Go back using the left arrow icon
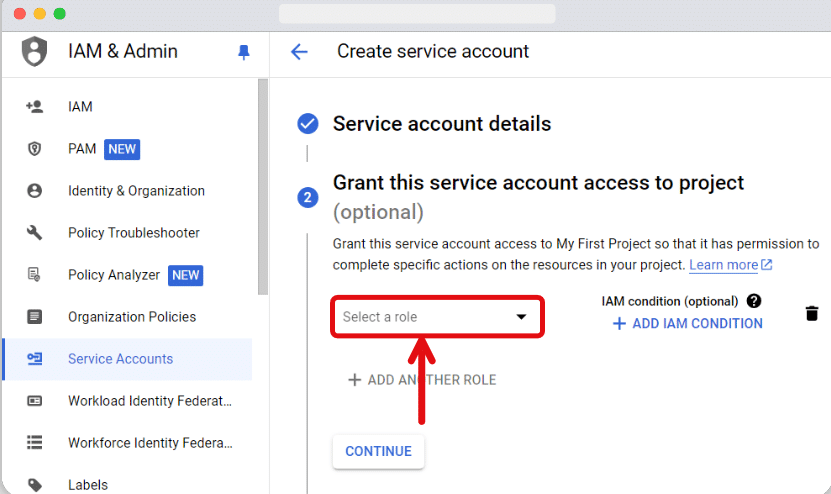 point(299,51)
